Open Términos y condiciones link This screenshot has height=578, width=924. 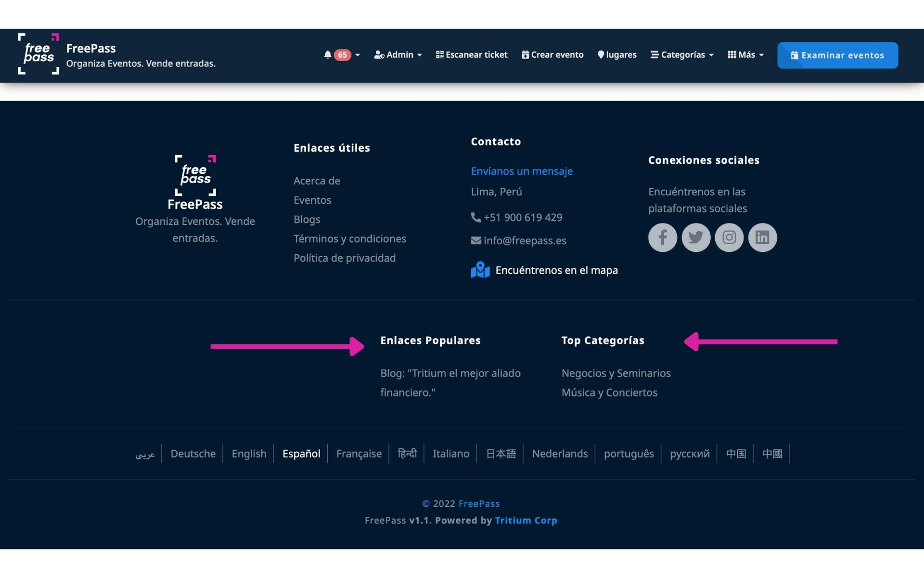point(349,239)
